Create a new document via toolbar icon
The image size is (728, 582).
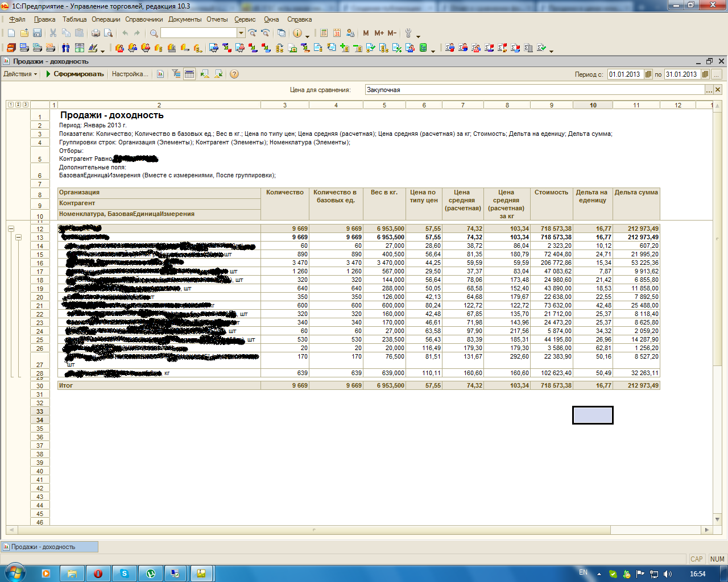(x=11, y=34)
